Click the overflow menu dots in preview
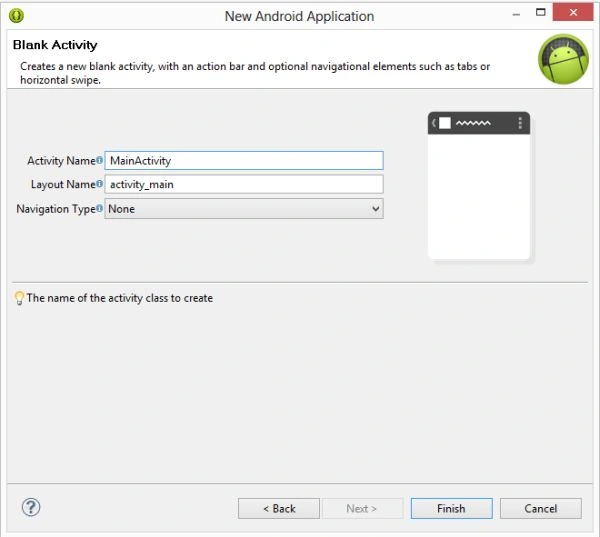The height and width of the screenshot is (537, 600). [x=520, y=123]
